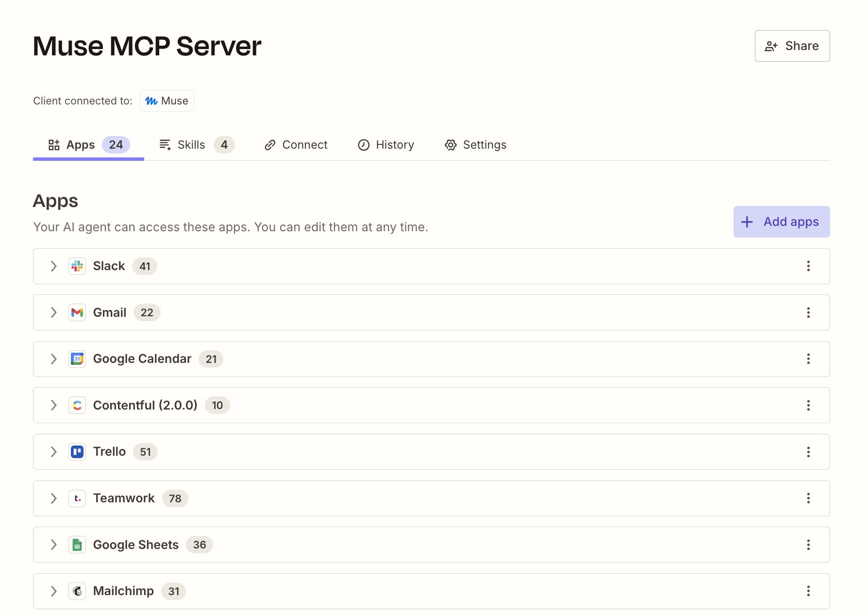Click the Teamwork app icon

click(77, 498)
